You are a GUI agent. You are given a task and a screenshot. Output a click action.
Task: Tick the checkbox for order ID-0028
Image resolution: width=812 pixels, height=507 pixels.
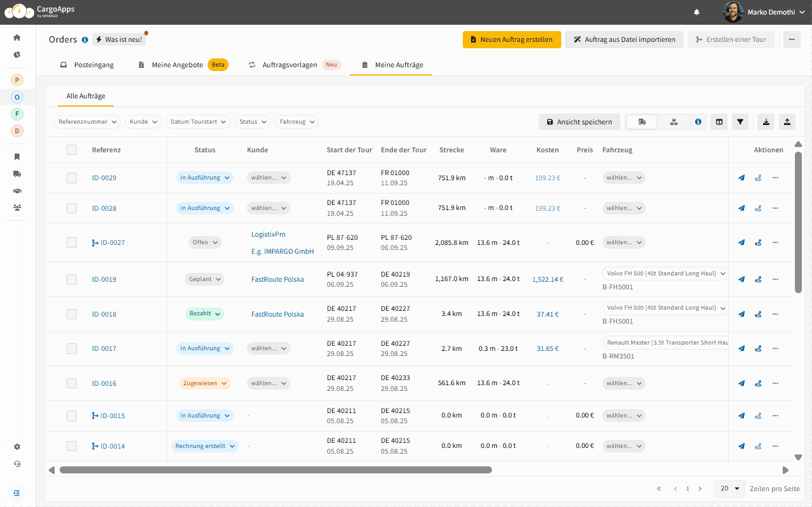pyautogui.click(x=72, y=208)
